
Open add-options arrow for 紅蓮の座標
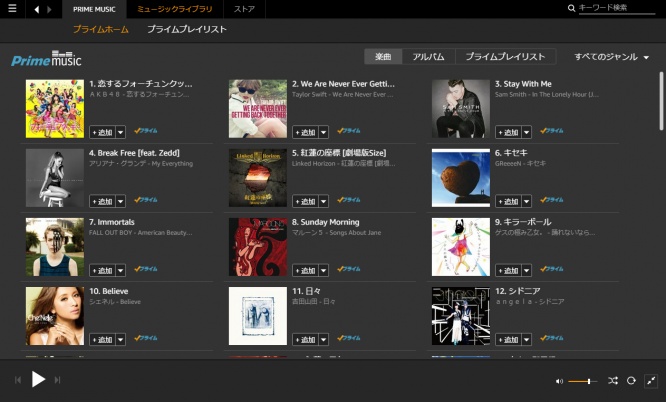324,201
